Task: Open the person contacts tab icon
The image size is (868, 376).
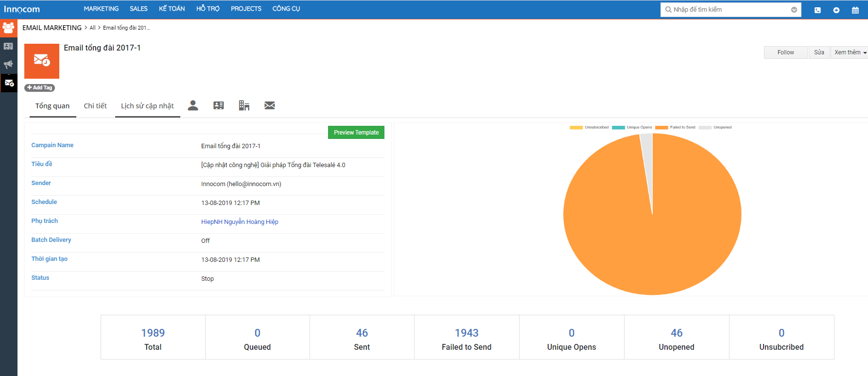Action: tap(193, 105)
